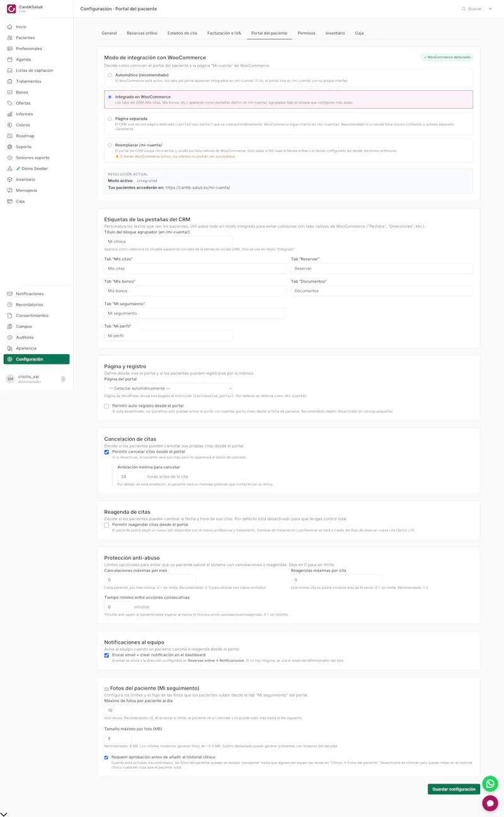
Task: Click the Campos sidebar icon
Action: [x=10, y=327]
